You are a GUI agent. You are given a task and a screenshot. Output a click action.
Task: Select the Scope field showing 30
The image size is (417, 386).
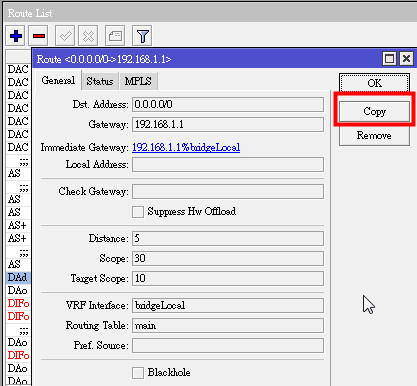[x=228, y=259]
